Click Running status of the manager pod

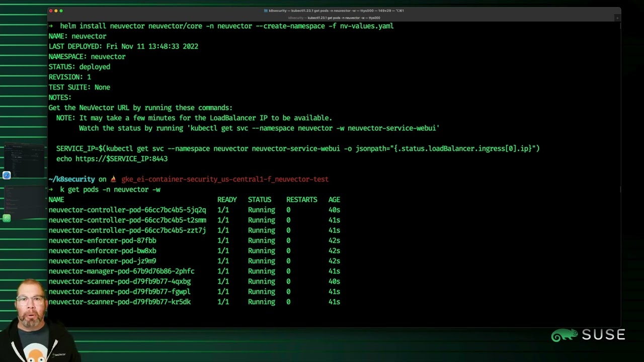(262, 271)
